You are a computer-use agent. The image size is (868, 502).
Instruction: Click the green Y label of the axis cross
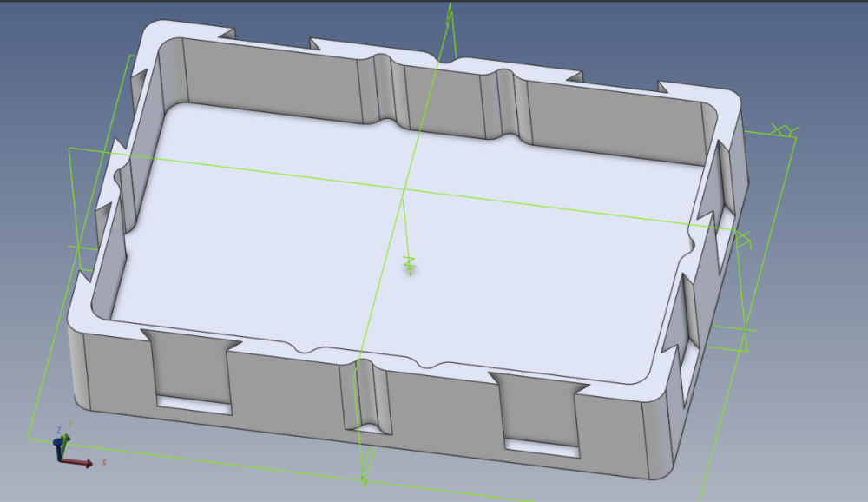point(70,425)
